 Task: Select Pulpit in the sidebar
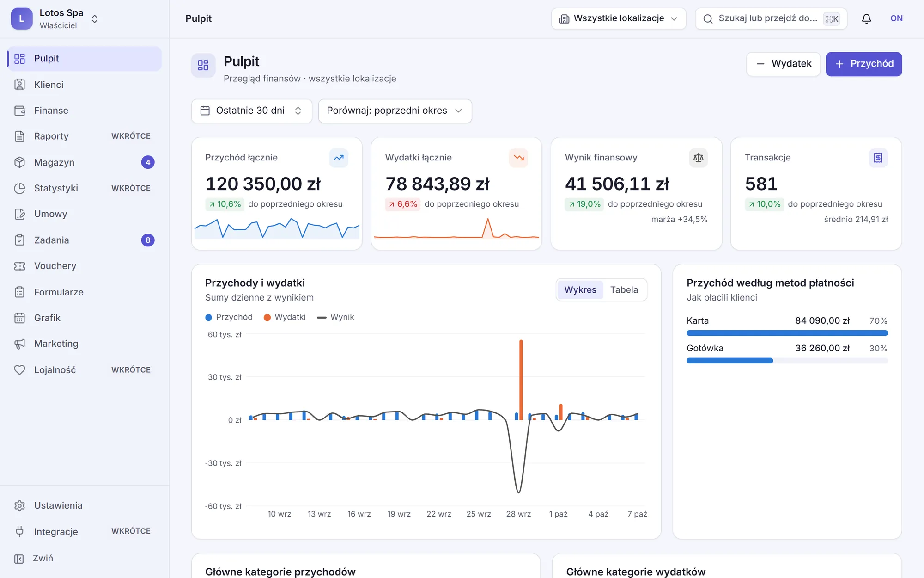pyautogui.click(x=85, y=59)
